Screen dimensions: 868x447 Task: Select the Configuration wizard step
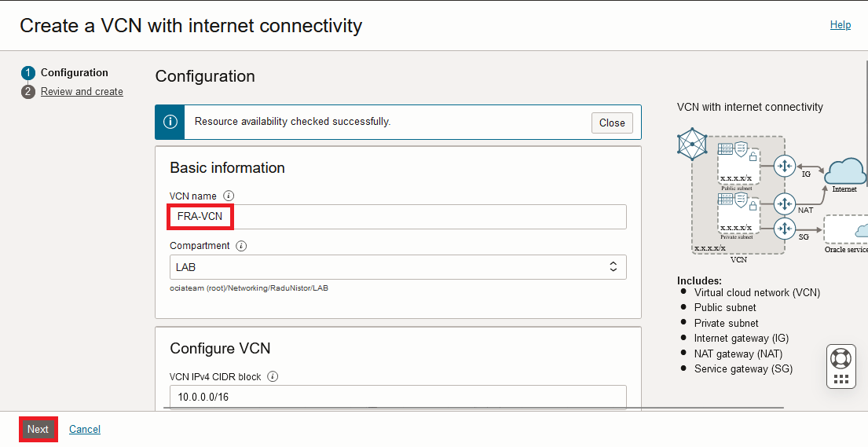[x=74, y=73]
